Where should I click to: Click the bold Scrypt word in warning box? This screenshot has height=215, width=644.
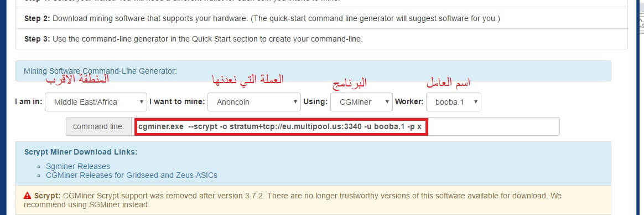pyautogui.click(x=48, y=195)
